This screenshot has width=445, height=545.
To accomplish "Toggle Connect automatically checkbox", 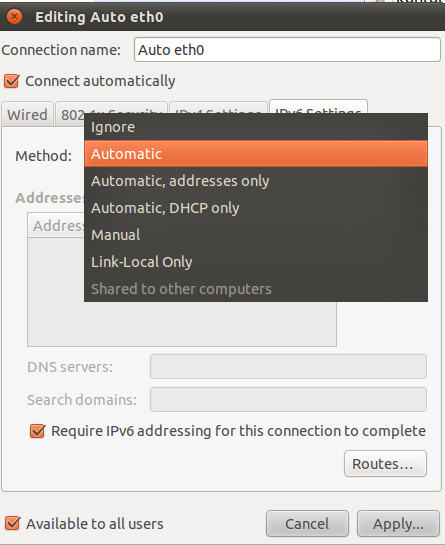I will pos(11,81).
